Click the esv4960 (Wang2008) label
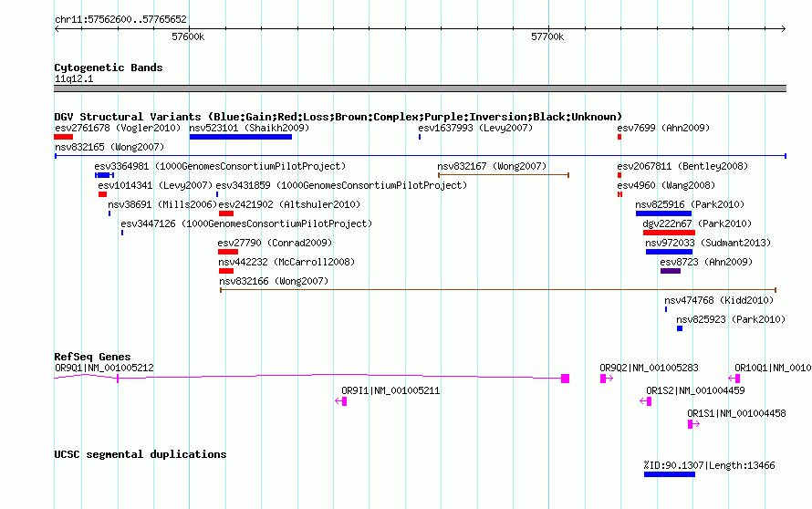 tap(666, 185)
